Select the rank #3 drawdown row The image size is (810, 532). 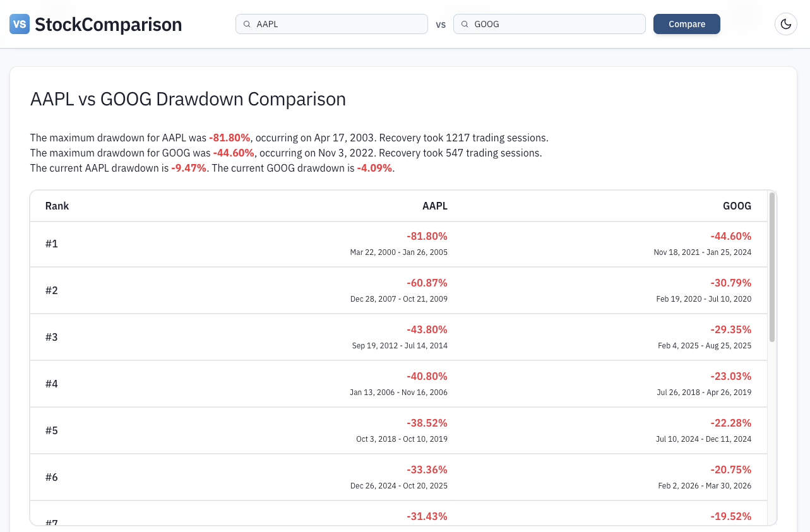(398, 337)
